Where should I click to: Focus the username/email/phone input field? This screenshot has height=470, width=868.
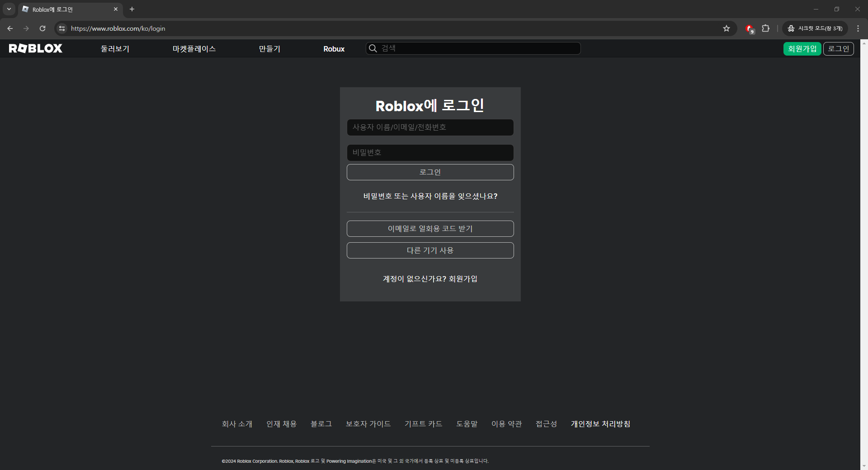pyautogui.click(x=430, y=127)
